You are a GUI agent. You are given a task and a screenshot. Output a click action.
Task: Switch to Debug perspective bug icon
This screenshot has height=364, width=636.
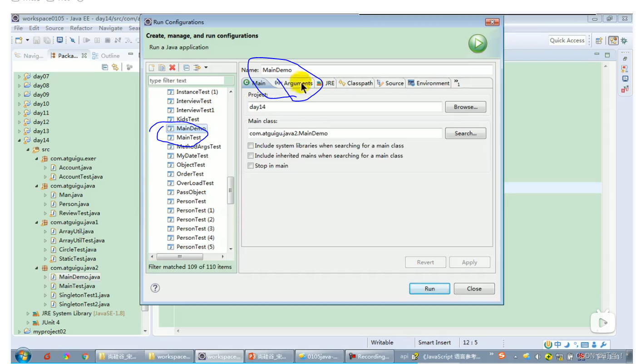(x=624, y=40)
